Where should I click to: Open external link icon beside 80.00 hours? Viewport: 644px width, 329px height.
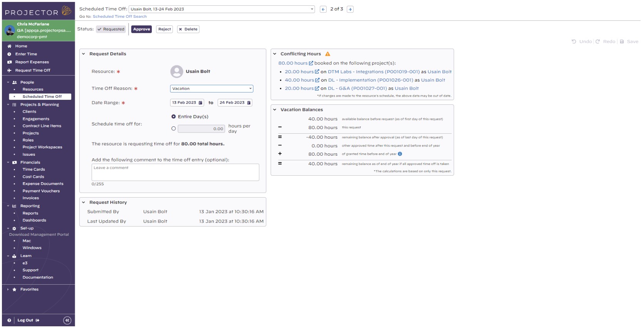pyautogui.click(x=311, y=63)
